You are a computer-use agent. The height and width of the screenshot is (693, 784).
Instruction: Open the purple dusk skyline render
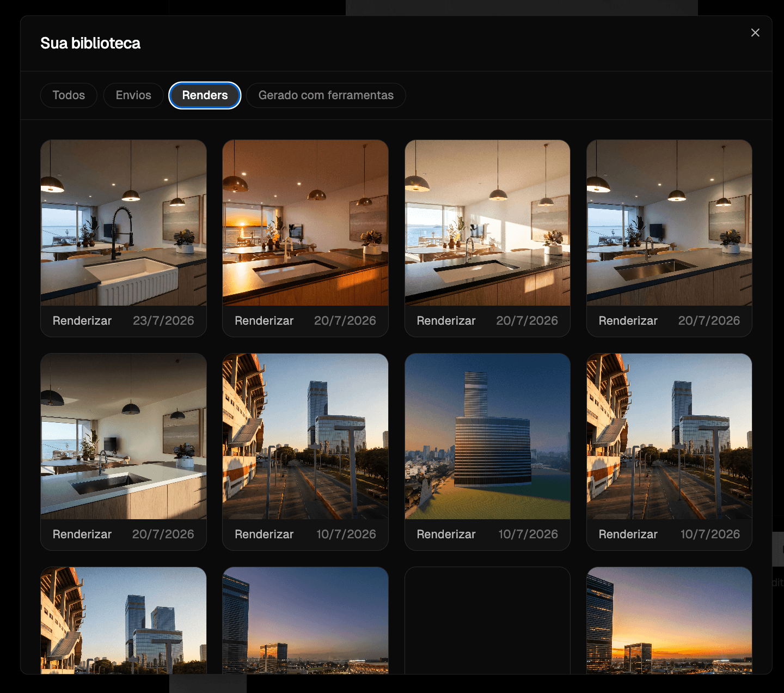pos(305,621)
